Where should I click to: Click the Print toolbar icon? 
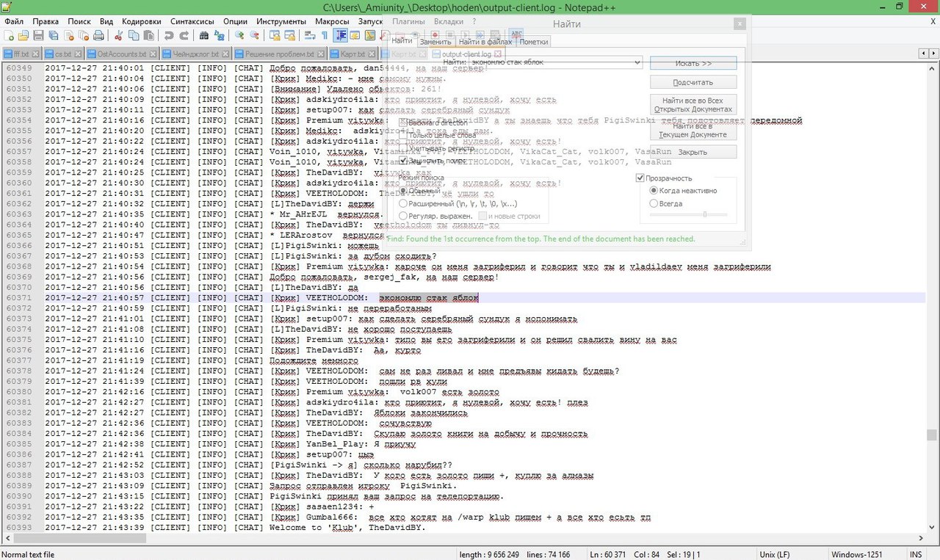[x=99, y=35]
